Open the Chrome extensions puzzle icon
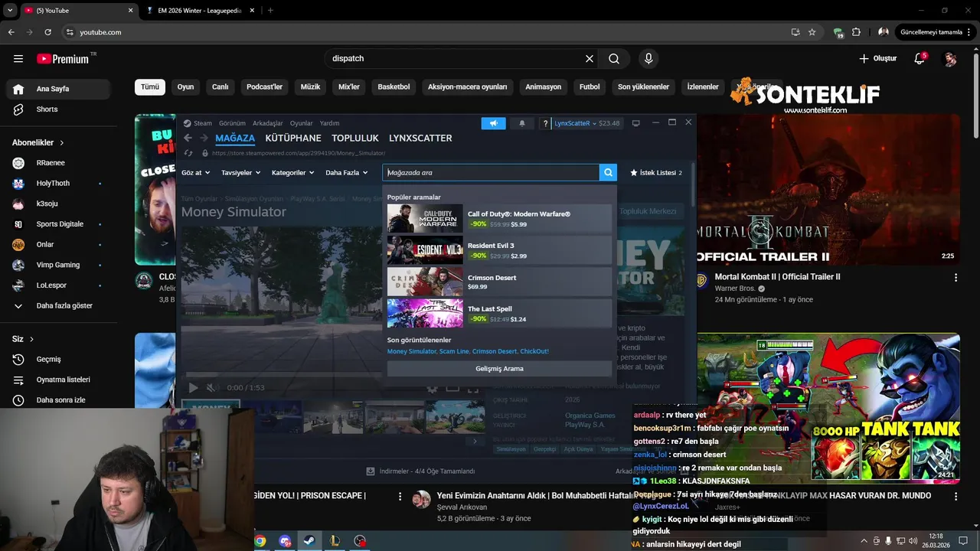Screen dimensions: 980x551 856,32
